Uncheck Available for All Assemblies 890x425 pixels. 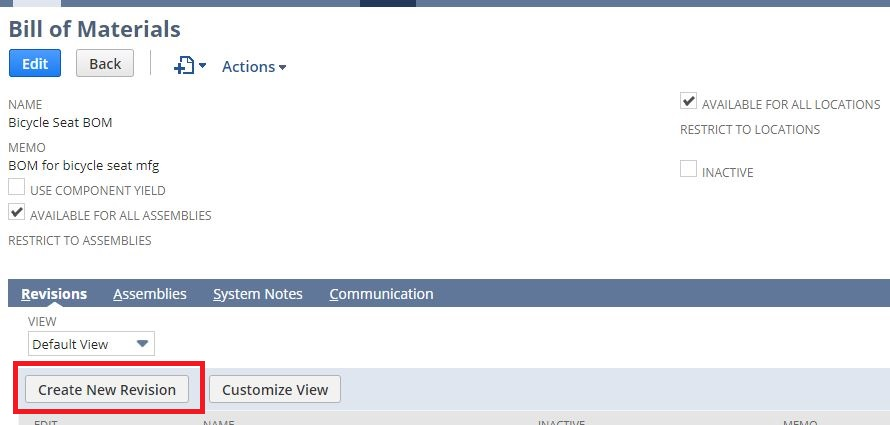pyautogui.click(x=16, y=213)
